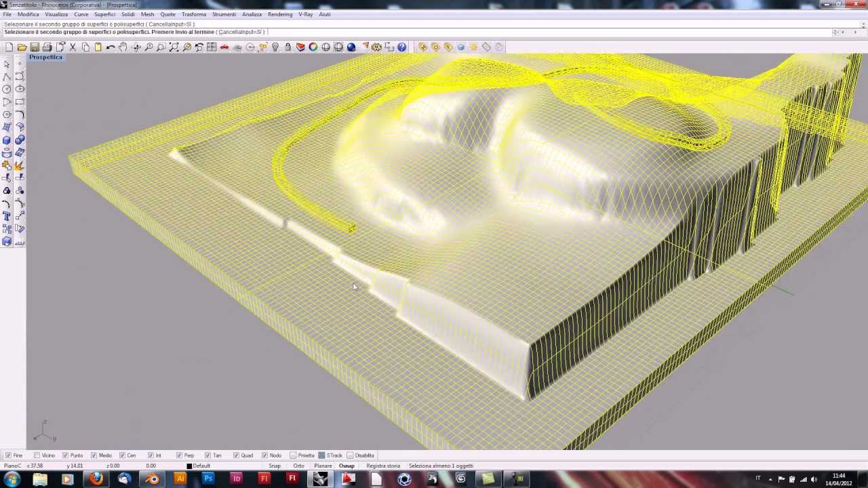Select Zoom Extents tool
868x488 pixels.
174,47
